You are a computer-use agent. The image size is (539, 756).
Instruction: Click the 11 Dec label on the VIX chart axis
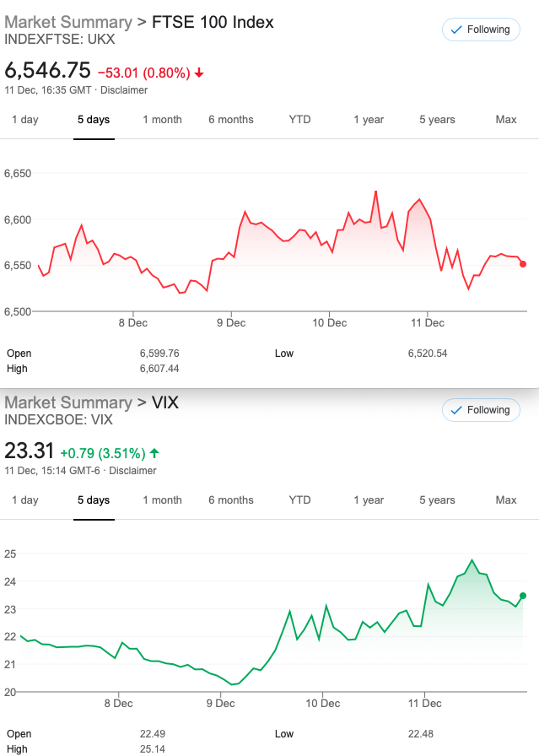[x=425, y=704]
